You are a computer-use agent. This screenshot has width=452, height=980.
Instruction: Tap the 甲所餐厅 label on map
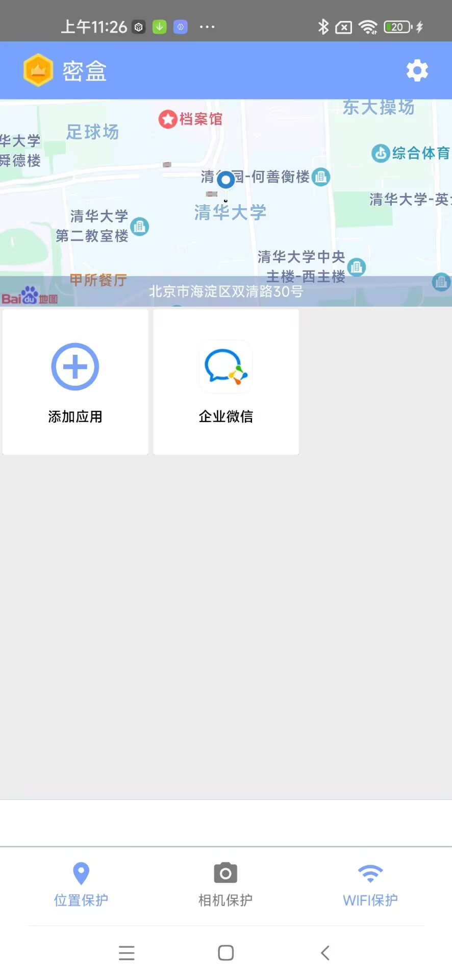point(98,280)
